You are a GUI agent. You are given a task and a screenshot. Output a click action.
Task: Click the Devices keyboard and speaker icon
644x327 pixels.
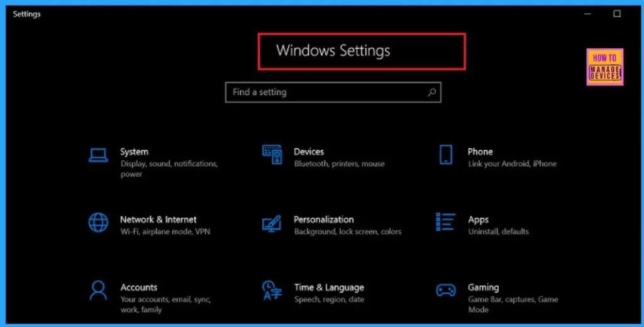coord(272,155)
